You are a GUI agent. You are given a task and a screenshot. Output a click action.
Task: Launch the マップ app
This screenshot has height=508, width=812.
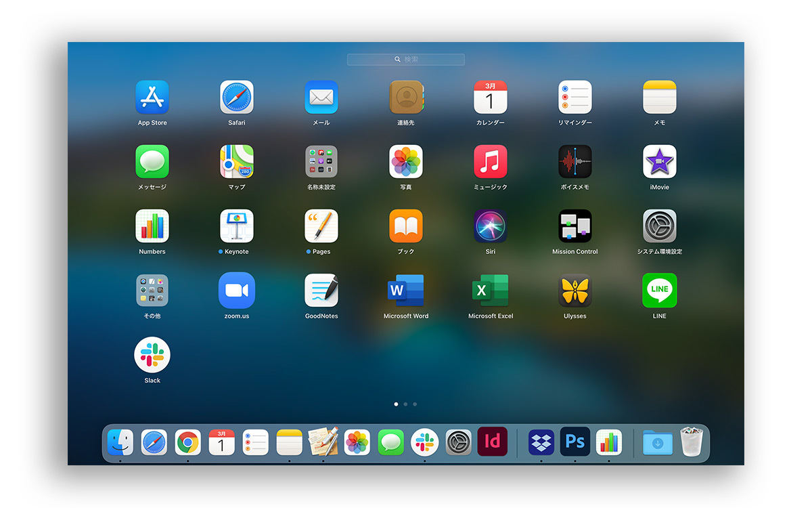(x=237, y=162)
